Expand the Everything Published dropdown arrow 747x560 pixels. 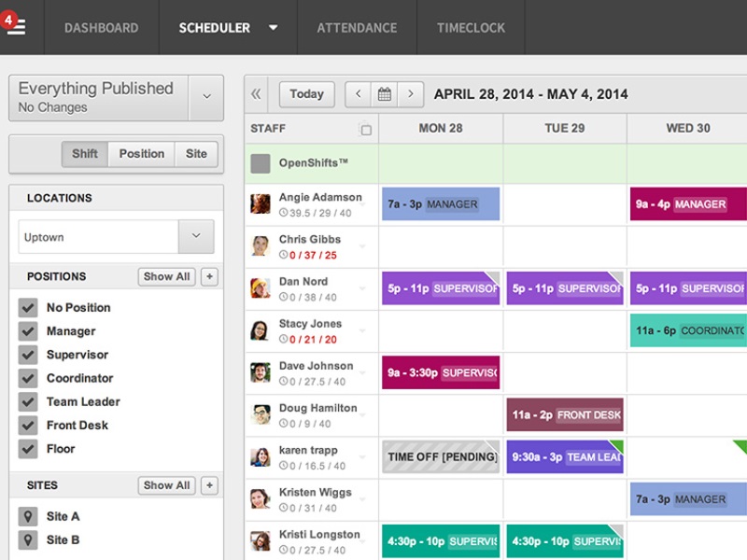click(206, 97)
